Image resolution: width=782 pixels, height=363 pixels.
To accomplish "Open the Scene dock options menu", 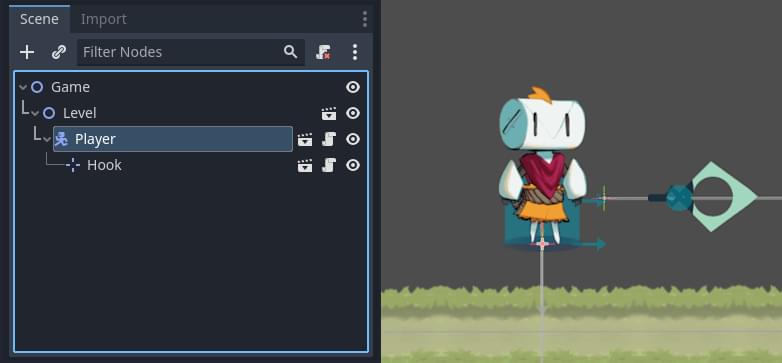I will pyautogui.click(x=365, y=19).
